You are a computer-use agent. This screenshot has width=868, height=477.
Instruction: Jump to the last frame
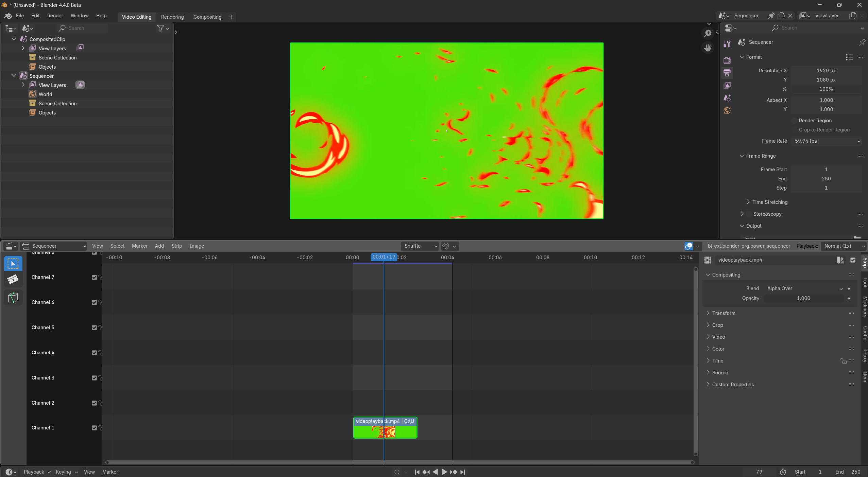(x=463, y=472)
